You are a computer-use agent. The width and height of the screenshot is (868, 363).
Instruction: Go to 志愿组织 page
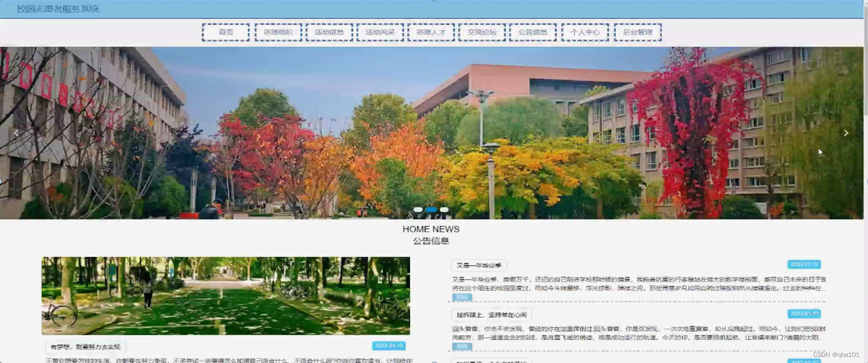pyautogui.click(x=278, y=32)
